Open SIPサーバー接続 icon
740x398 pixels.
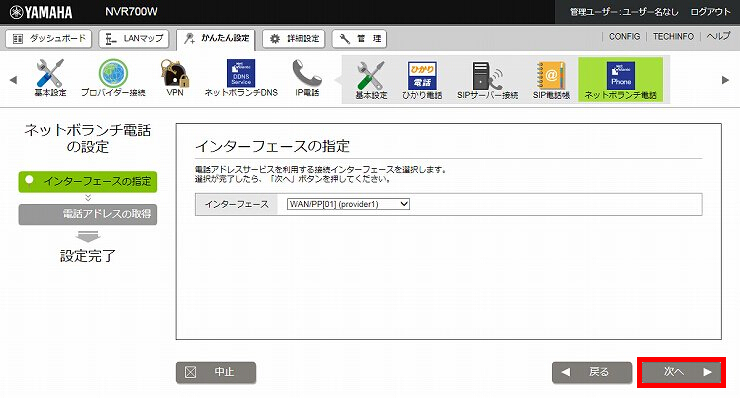coord(488,80)
